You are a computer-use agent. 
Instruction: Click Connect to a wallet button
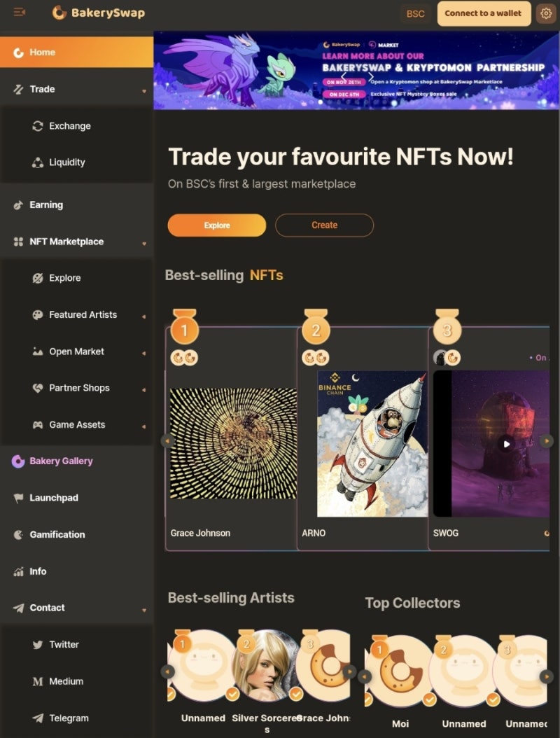click(x=484, y=13)
